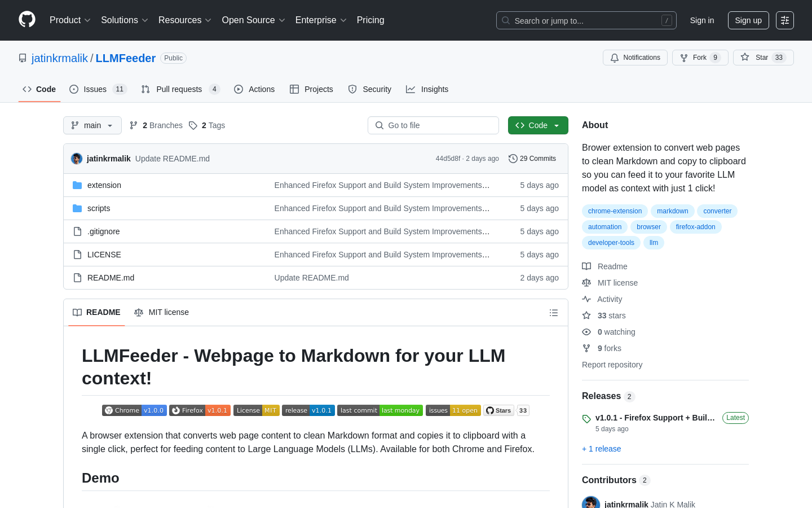Viewport: 812px width, 508px height.
Task: Switch to the Security tab
Action: pos(370,89)
